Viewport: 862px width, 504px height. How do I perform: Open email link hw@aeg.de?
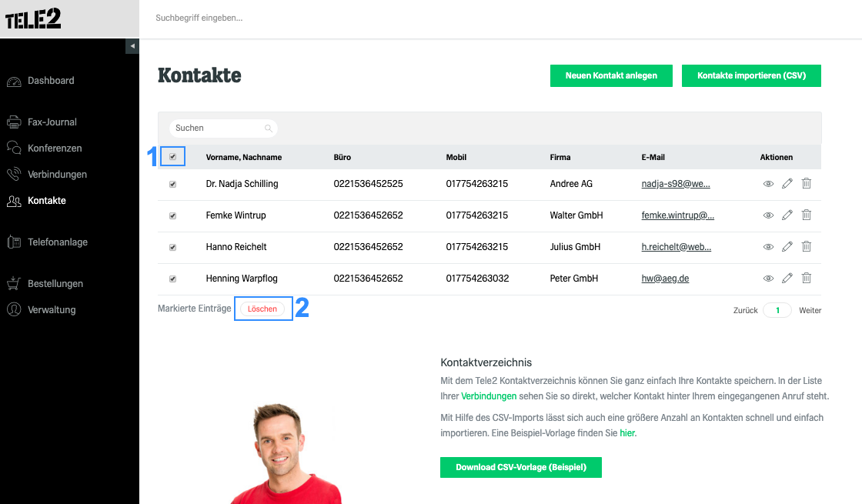665,279
